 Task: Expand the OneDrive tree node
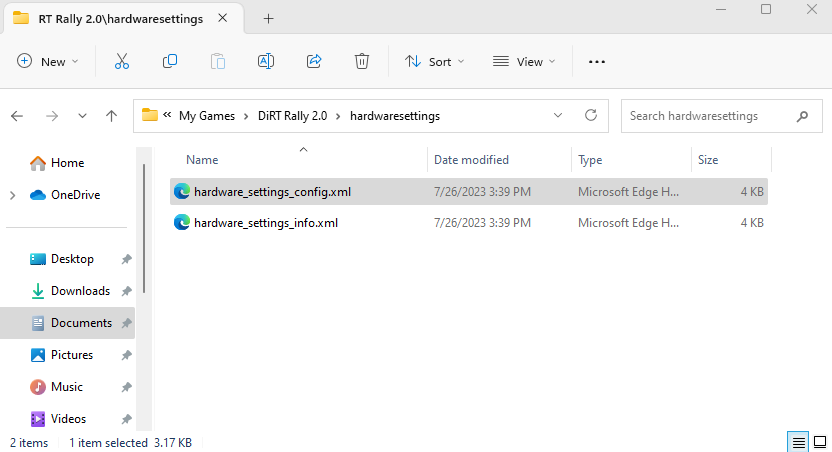(12, 195)
